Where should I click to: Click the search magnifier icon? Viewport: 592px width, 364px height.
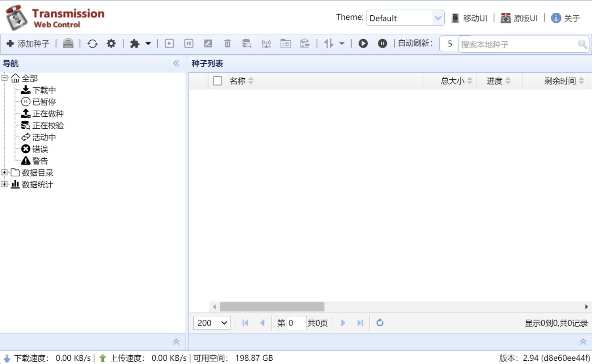click(582, 44)
